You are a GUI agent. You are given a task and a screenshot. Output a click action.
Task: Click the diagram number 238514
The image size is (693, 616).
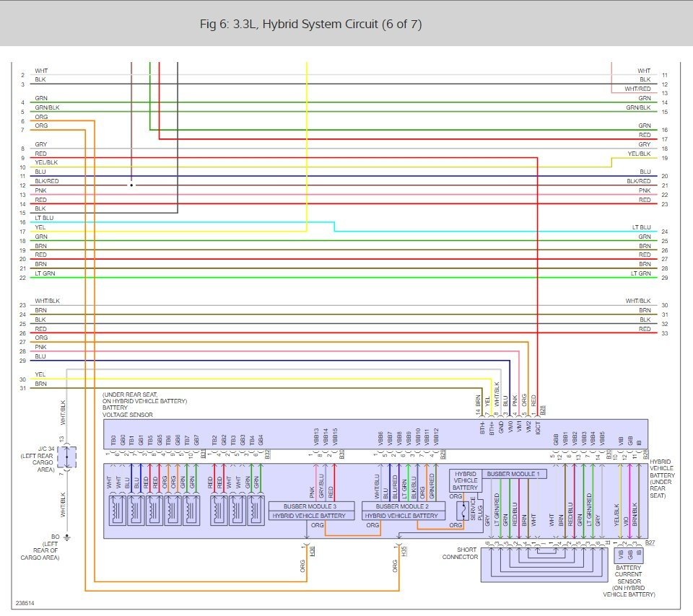pos(24,602)
